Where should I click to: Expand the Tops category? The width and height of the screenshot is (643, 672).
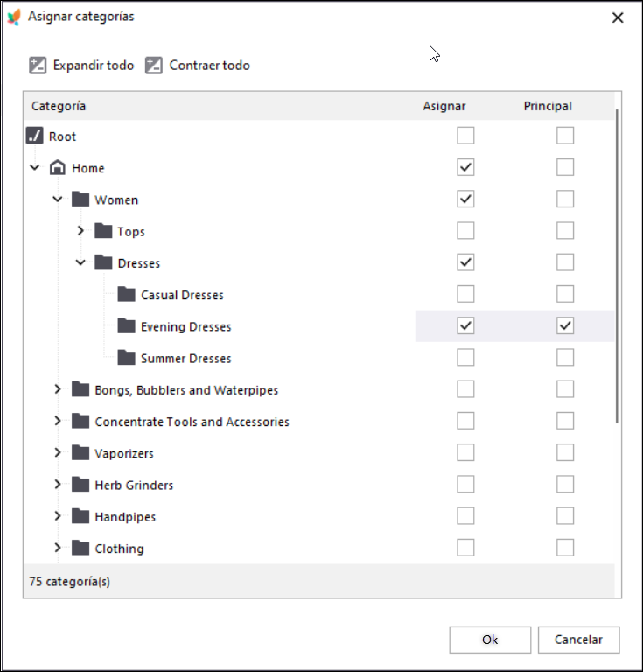(x=80, y=231)
